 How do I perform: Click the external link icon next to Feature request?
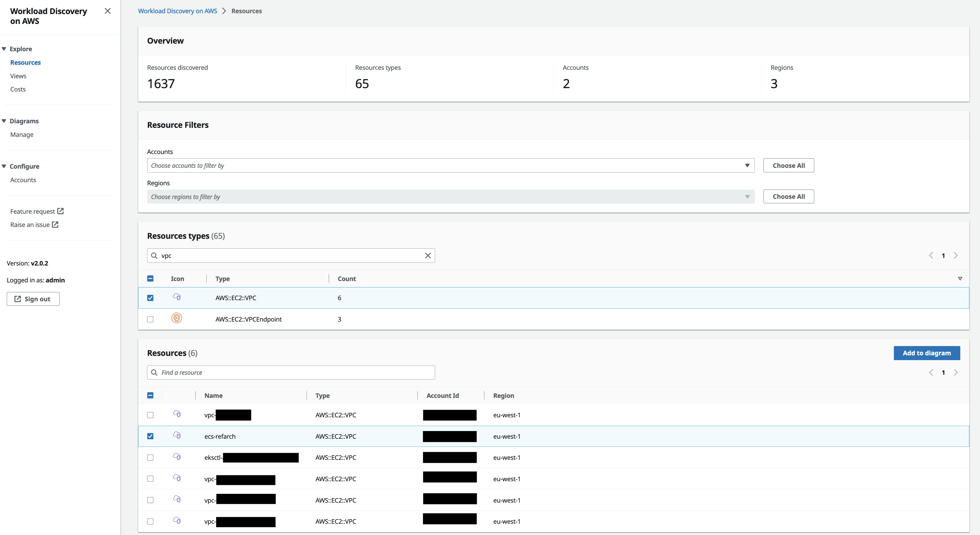(61, 211)
